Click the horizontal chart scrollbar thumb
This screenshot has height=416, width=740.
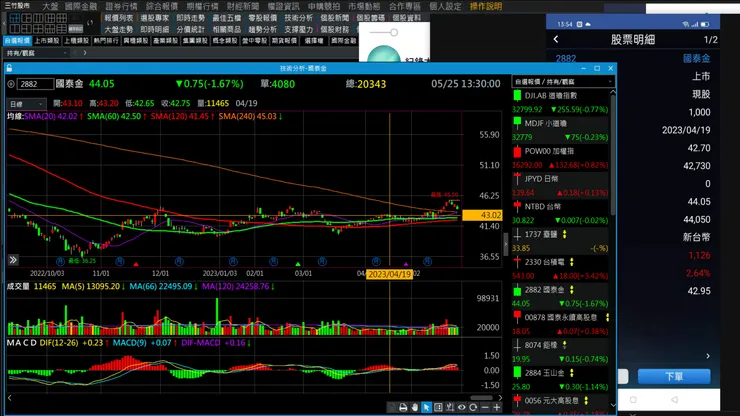coord(481,398)
